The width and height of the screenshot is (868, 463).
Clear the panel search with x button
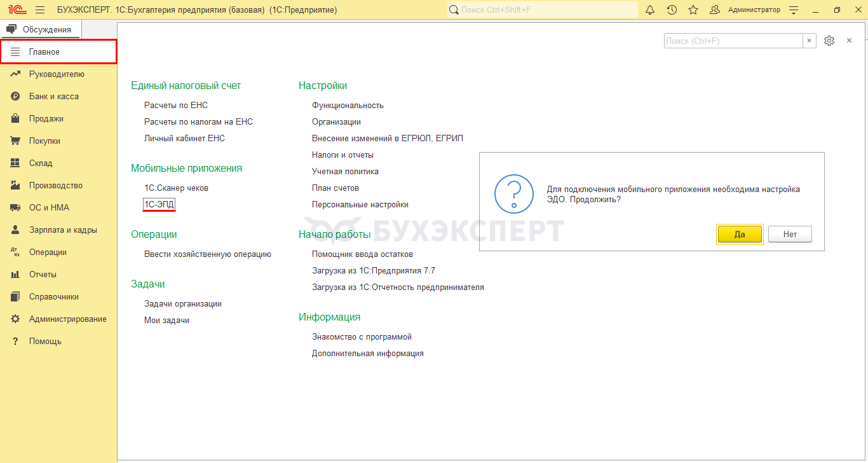pyautogui.click(x=809, y=41)
